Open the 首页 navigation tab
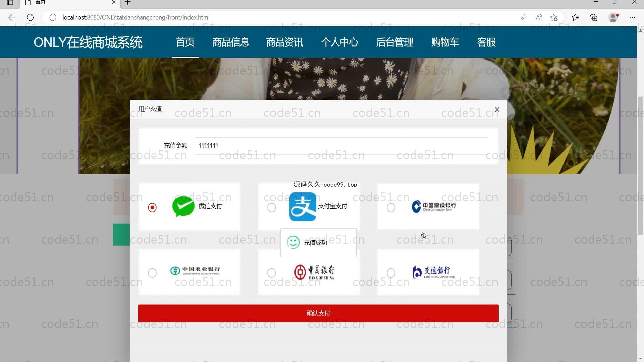 185,42
